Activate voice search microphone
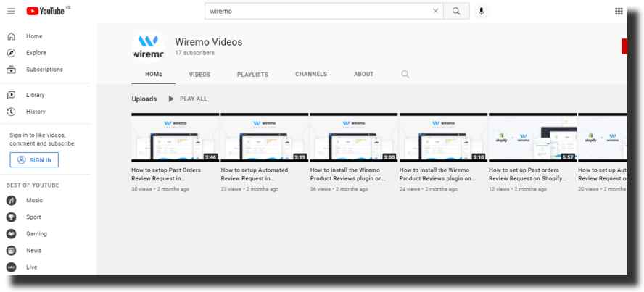Image resolution: width=644 pixels, height=292 pixels. click(x=482, y=11)
